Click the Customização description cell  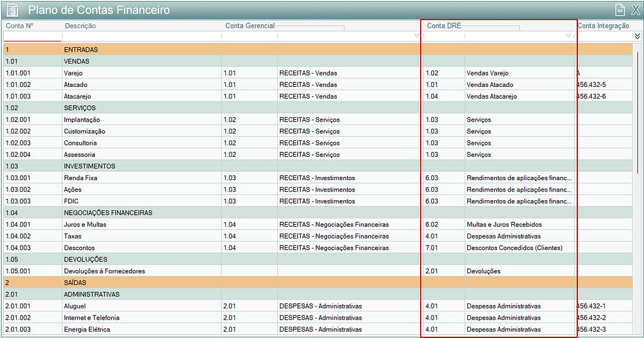click(x=142, y=131)
